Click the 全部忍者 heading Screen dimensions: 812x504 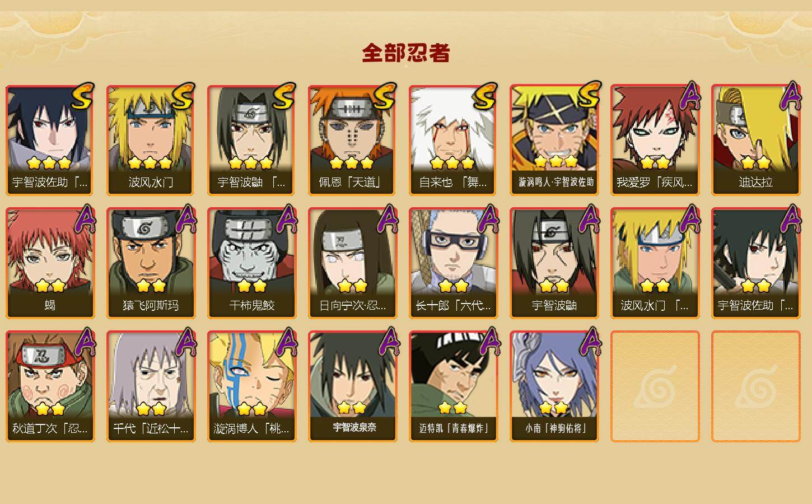tap(406, 53)
